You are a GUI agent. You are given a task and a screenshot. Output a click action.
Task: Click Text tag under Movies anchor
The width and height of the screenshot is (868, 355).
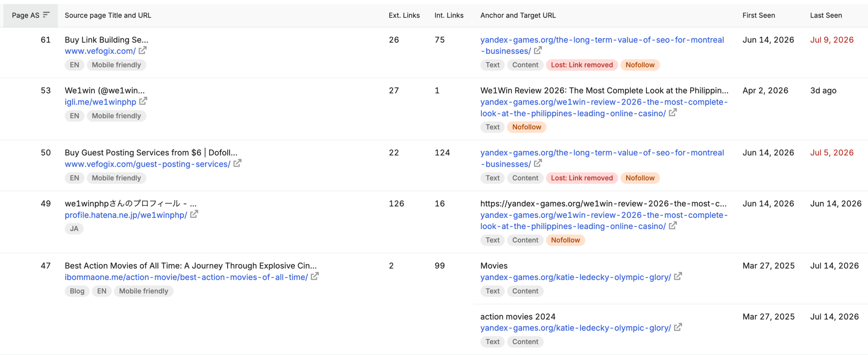click(x=492, y=291)
